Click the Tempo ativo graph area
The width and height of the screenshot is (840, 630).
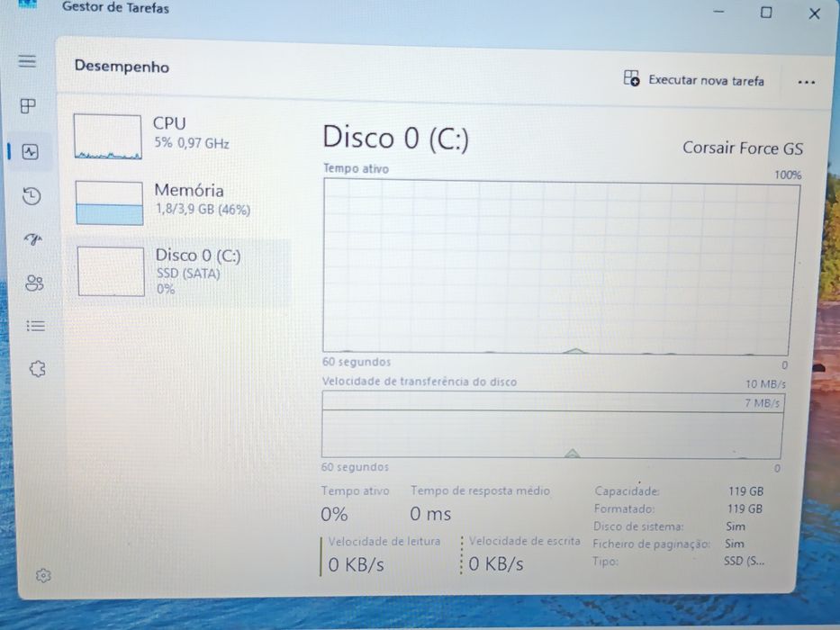561,266
